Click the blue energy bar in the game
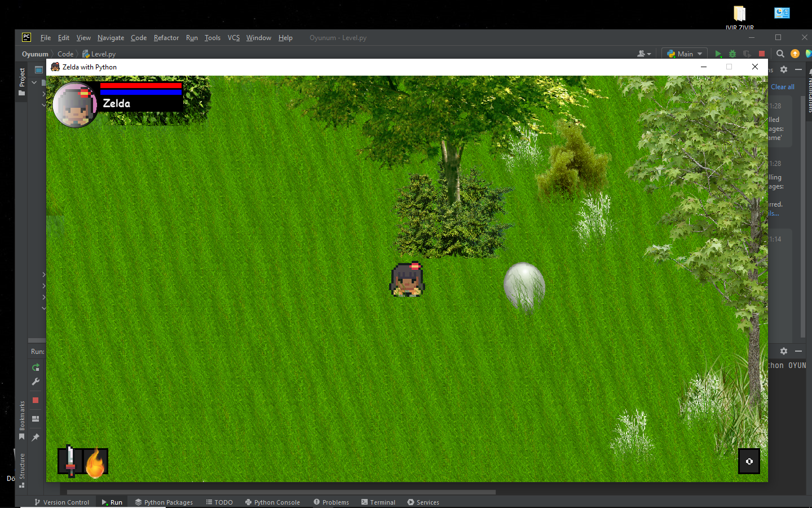The height and width of the screenshot is (508, 812). click(x=141, y=92)
